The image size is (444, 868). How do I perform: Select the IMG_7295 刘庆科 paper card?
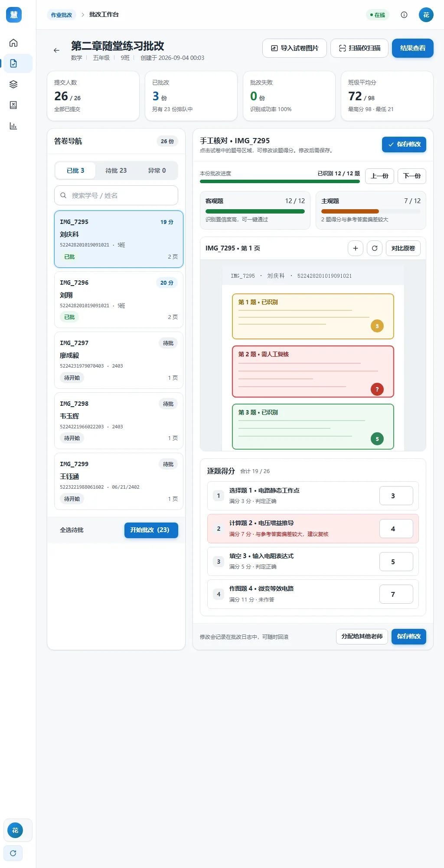click(119, 239)
